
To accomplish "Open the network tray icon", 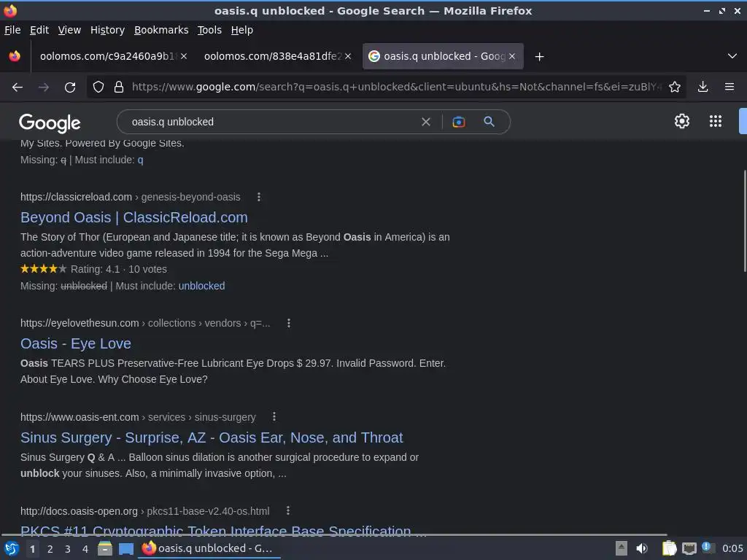I will point(689,548).
